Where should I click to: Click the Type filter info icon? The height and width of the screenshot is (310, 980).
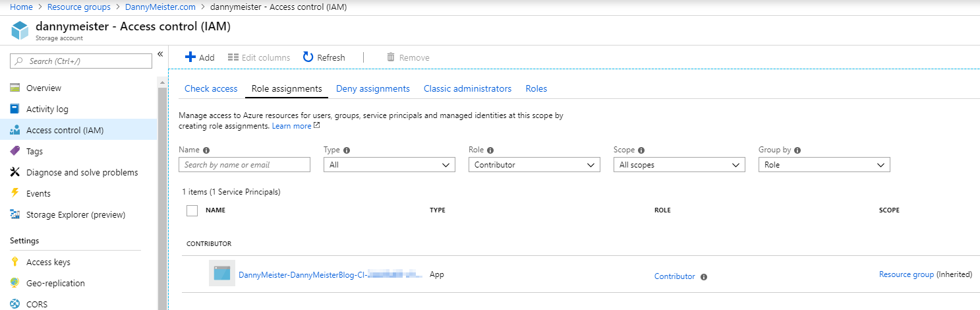[347, 150]
